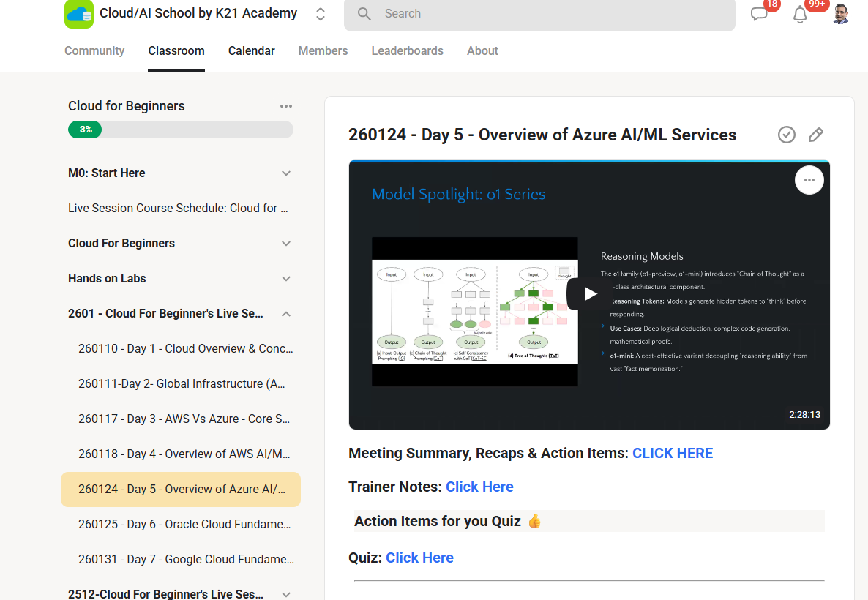This screenshot has width=868, height=600.
Task: Click the 3% course progress bar
Action: click(181, 130)
